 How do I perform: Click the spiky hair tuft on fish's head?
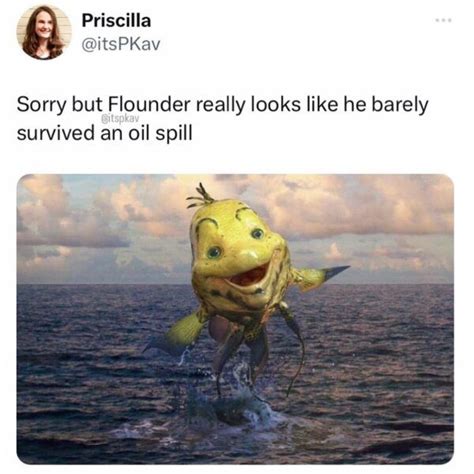coord(199,197)
